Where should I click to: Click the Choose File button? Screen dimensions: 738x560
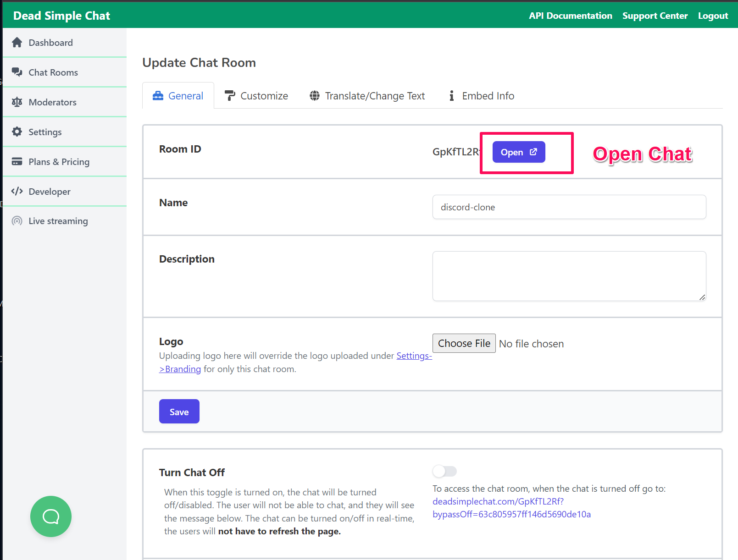point(464,343)
